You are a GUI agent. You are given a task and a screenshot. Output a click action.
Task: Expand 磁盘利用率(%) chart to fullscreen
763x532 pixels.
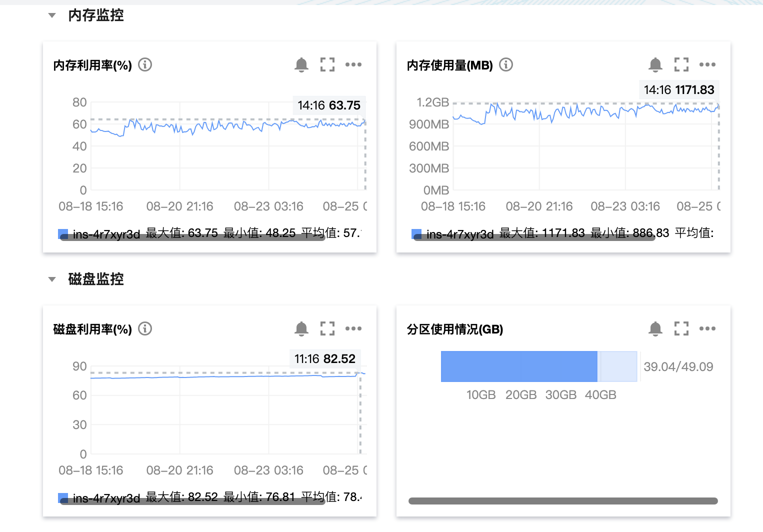(x=327, y=328)
